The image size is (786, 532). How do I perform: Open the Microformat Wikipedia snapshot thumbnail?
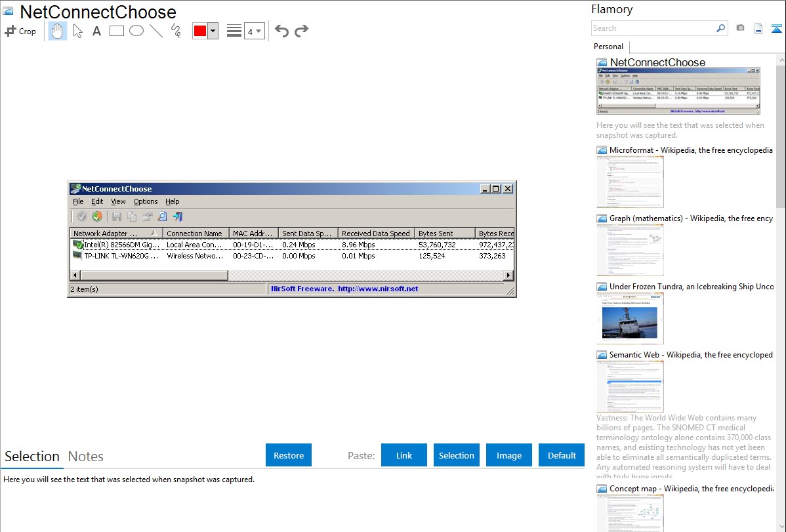click(x=630, y=182)
